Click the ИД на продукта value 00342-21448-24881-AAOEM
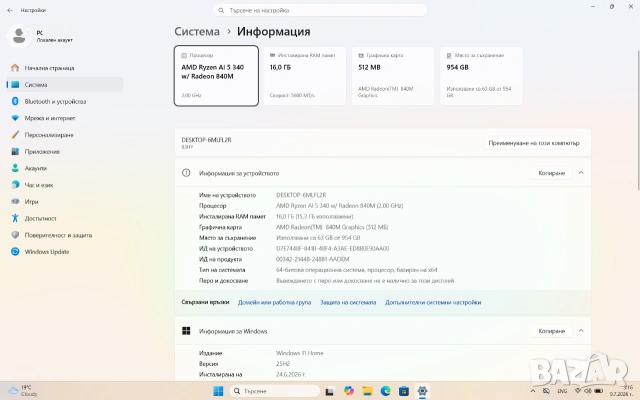 click(313, 259)
